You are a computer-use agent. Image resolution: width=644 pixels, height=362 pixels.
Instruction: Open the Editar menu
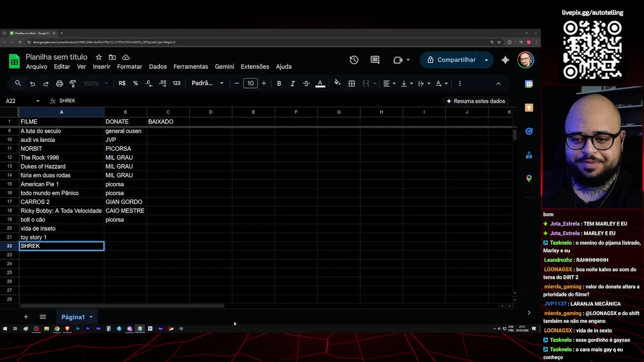point(62,66)
